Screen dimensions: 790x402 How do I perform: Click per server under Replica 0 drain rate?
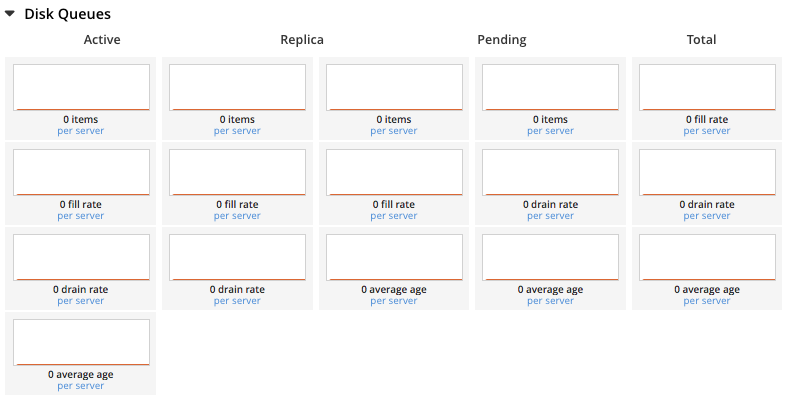pyautogui.click(x=237, y=301)
